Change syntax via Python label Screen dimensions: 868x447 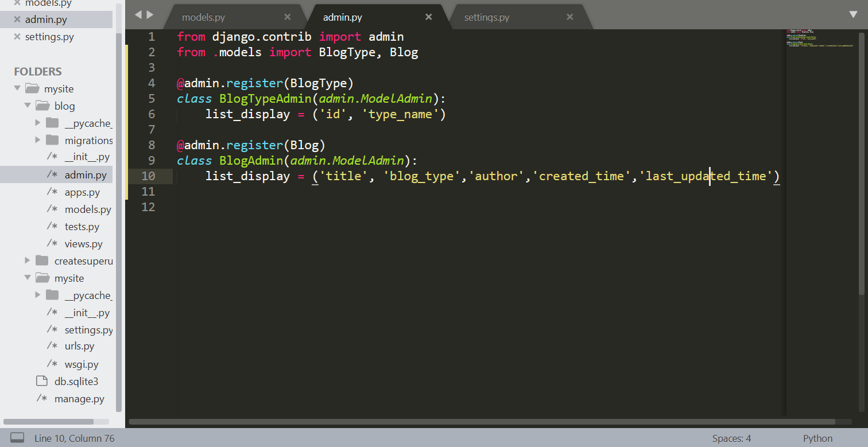click(817, 438)
